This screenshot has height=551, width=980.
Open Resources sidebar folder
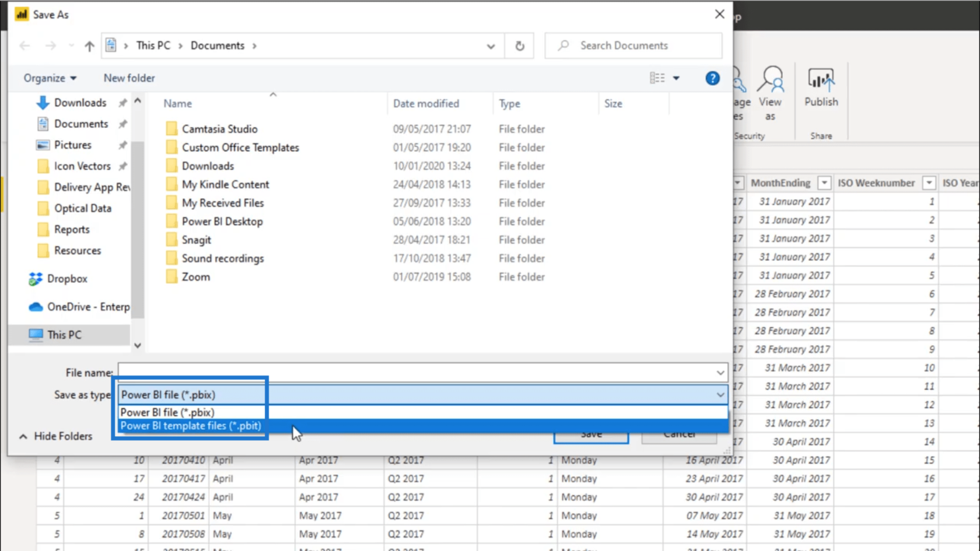pyautogui.click(x=77, y=250)
